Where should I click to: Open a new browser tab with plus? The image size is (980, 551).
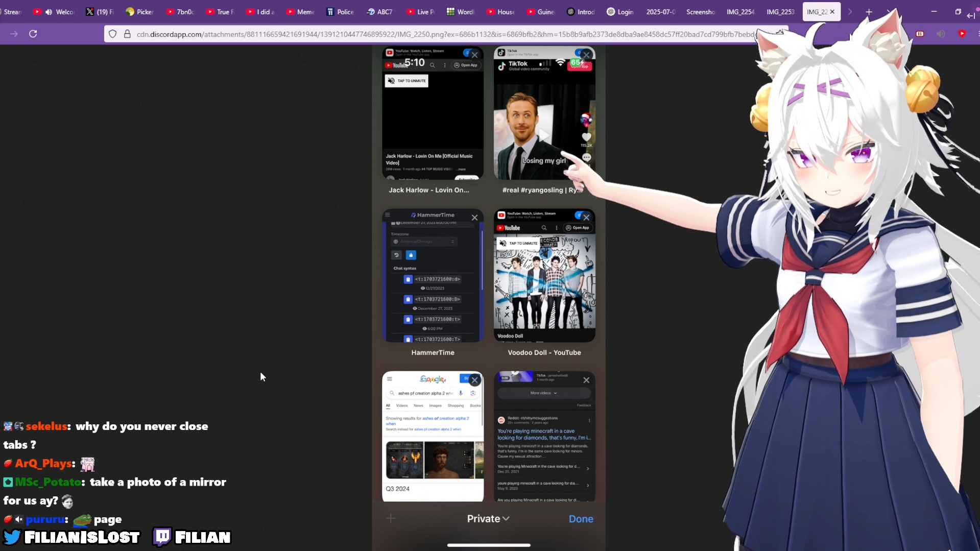coord(869,12)
